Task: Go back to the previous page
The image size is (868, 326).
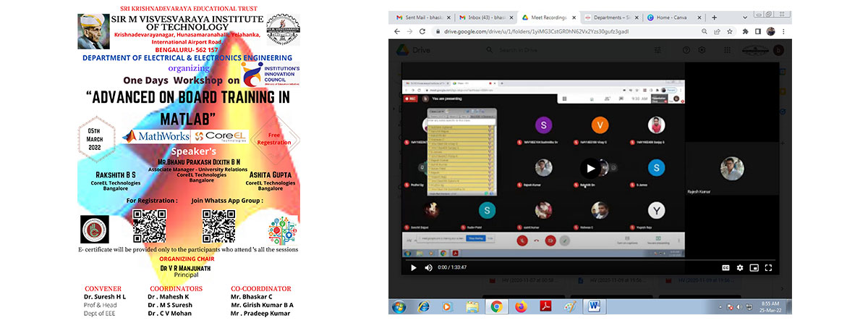Action: pyautogui.click(x=397, y=31)
